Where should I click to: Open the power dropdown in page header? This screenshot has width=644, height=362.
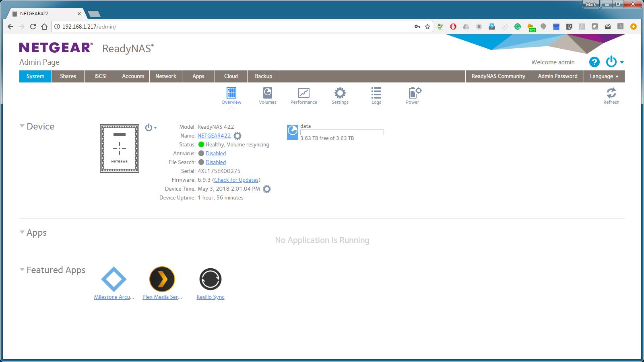(x=615, y=62)
